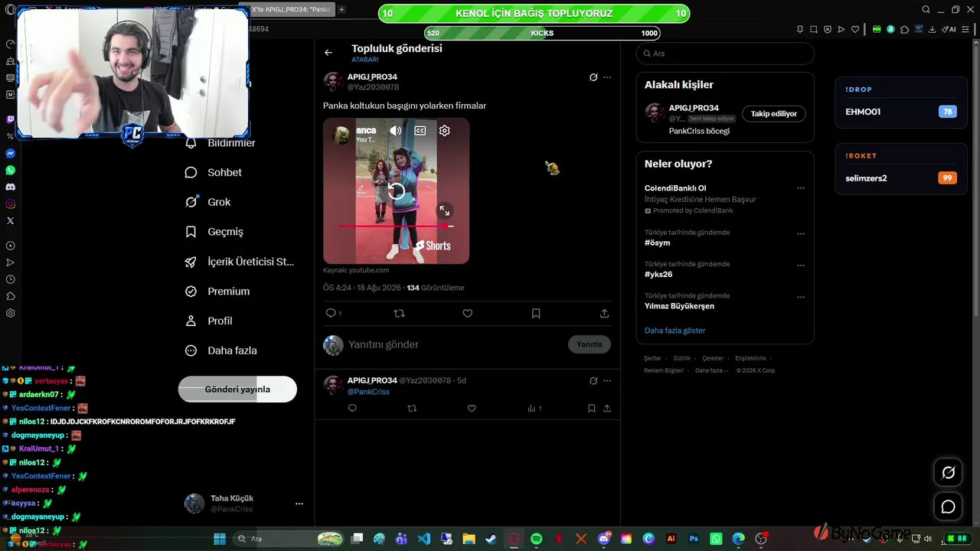This screenshot has width=980, height=551.
Task: Open the browser tab search magnifier
Action: pos(926,10)
